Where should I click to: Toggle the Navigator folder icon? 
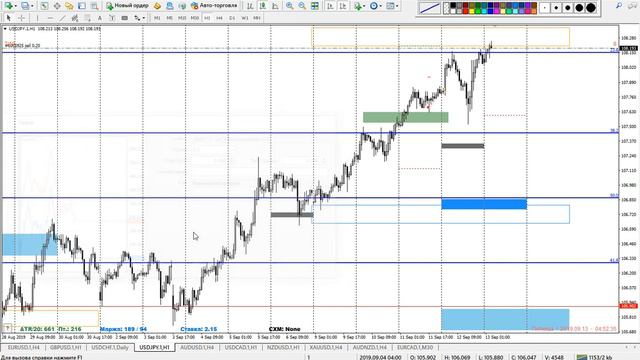click(69, 6)
